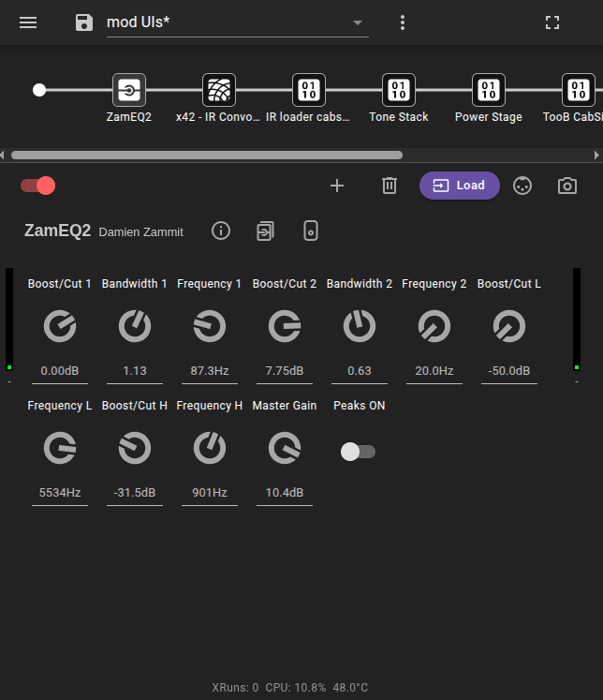Click the camera snapshot icon

(x=567, y=186)
